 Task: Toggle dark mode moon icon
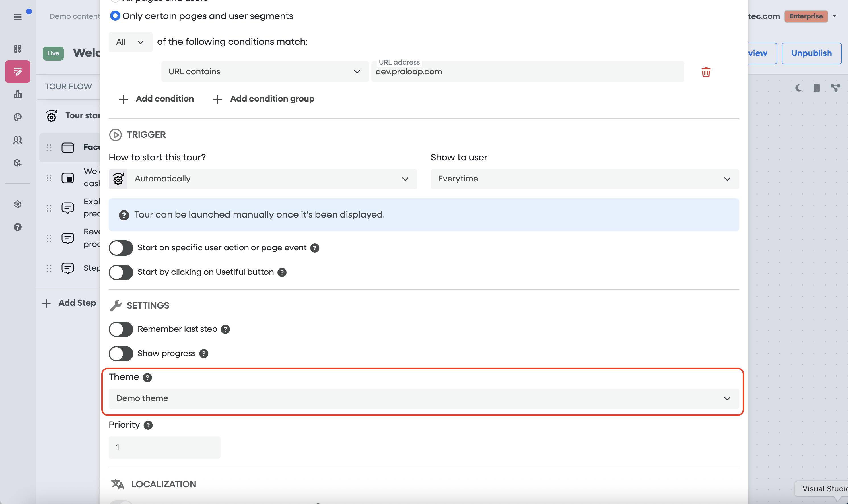click(799, 88)
